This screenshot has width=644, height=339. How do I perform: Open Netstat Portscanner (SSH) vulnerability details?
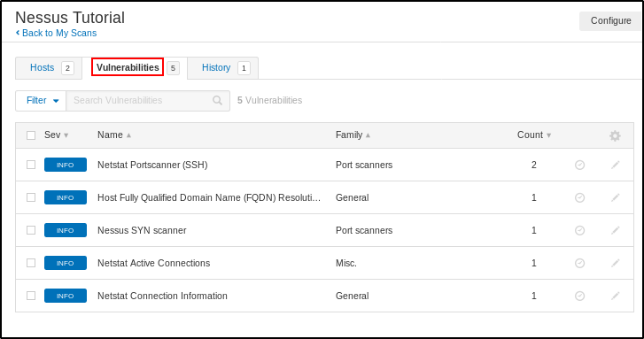tap(152, 165)
